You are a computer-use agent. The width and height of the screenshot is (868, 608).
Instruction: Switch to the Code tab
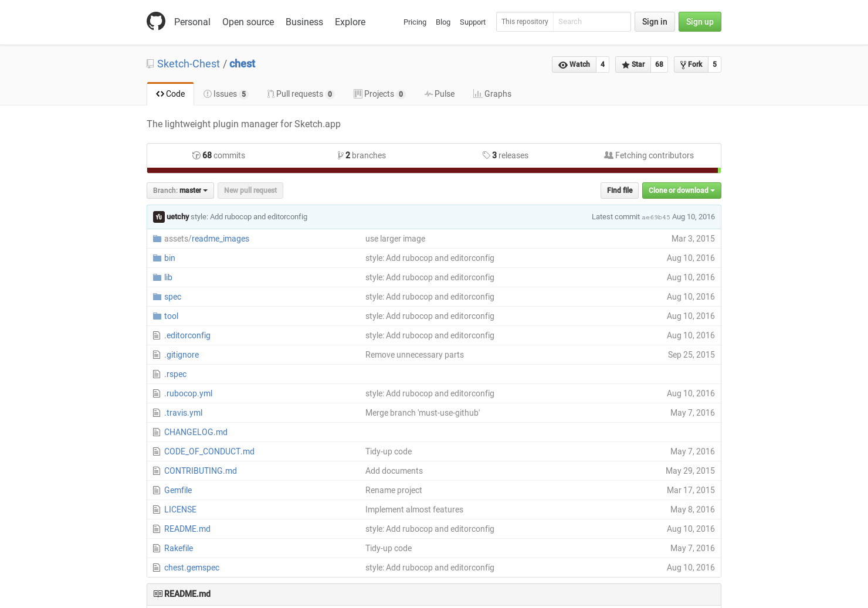click(171, 94)
